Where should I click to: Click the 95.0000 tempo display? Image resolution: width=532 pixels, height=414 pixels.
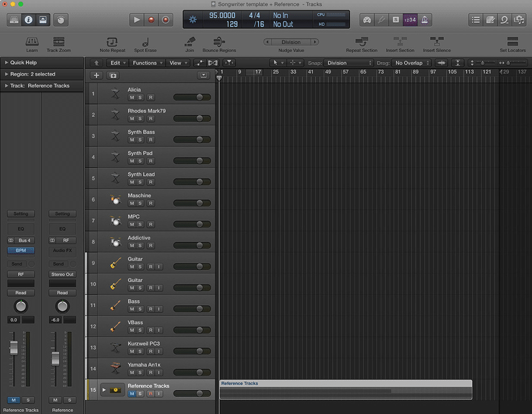pos(222,15)
